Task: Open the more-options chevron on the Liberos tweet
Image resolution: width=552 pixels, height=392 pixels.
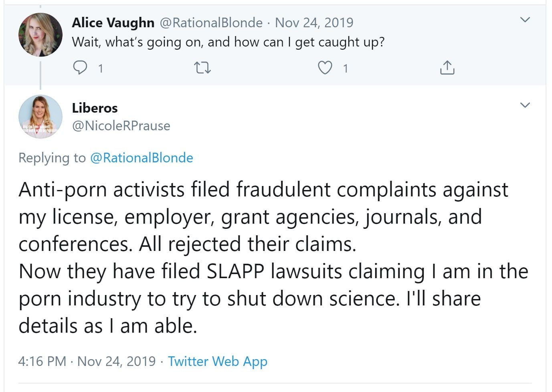Action: pos(525,105)
